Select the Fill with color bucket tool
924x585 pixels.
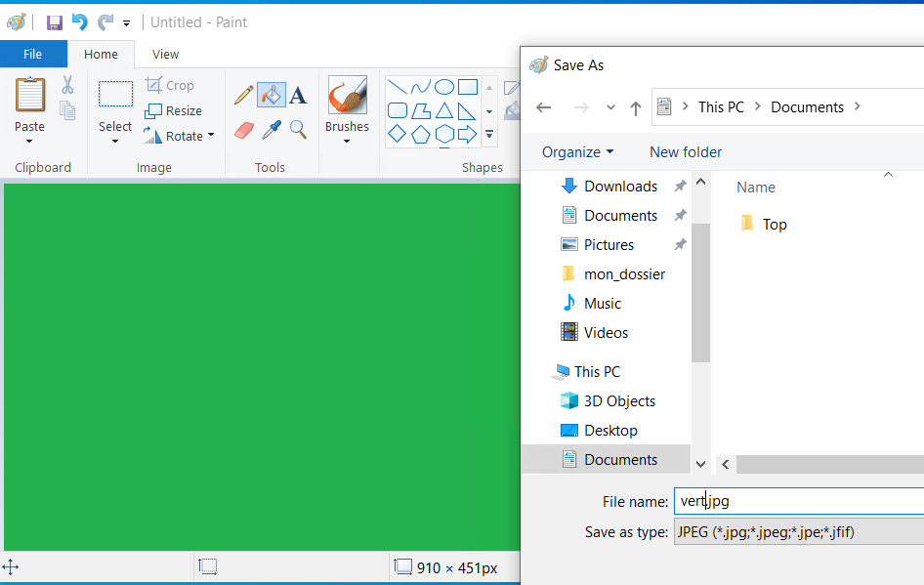point(271,95)
